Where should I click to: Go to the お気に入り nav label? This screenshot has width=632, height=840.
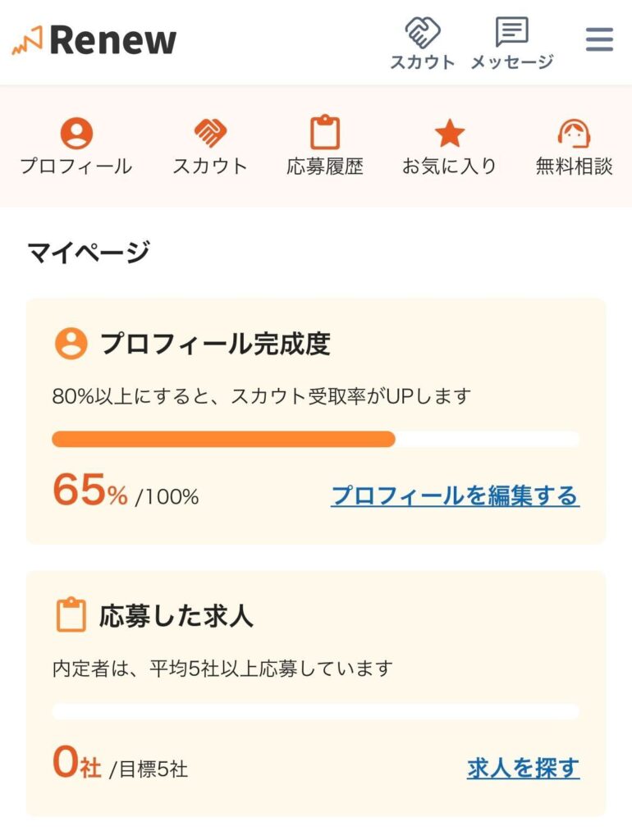[x=449, y=166]
